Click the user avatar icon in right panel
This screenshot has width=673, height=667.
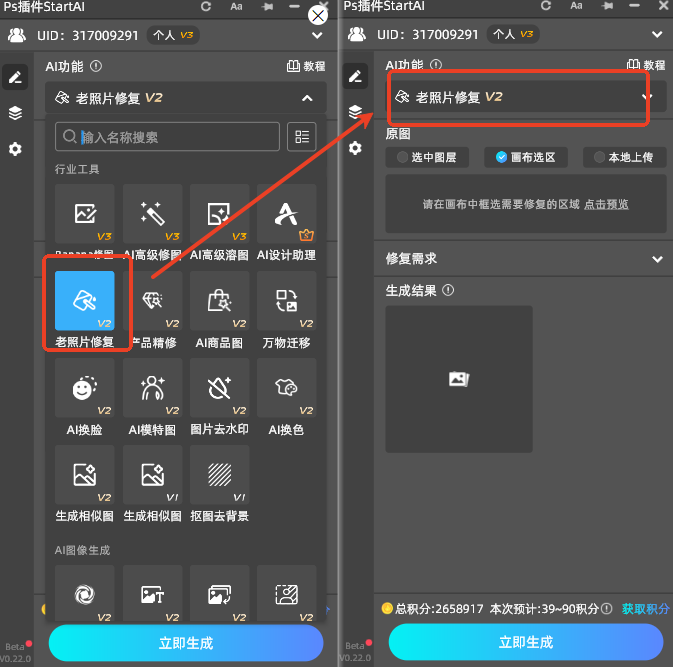click(357, 34)
